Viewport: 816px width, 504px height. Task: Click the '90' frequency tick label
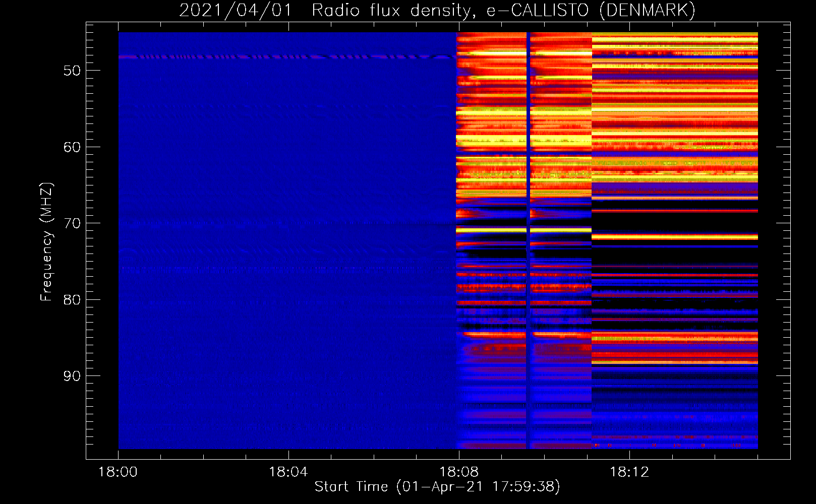[72, 376]
